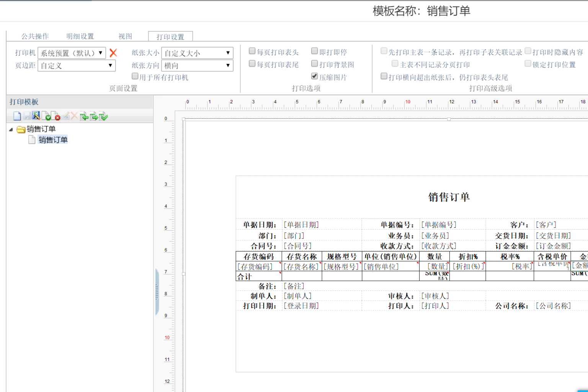Open the 打印机 printer dropdown
The width and height of the screenshot is (588, 392).
pyautogui.click(x=72, y=53)
